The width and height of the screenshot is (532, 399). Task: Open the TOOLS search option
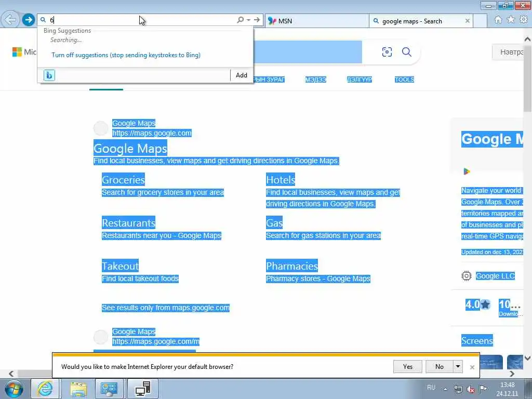coord(404,79)
